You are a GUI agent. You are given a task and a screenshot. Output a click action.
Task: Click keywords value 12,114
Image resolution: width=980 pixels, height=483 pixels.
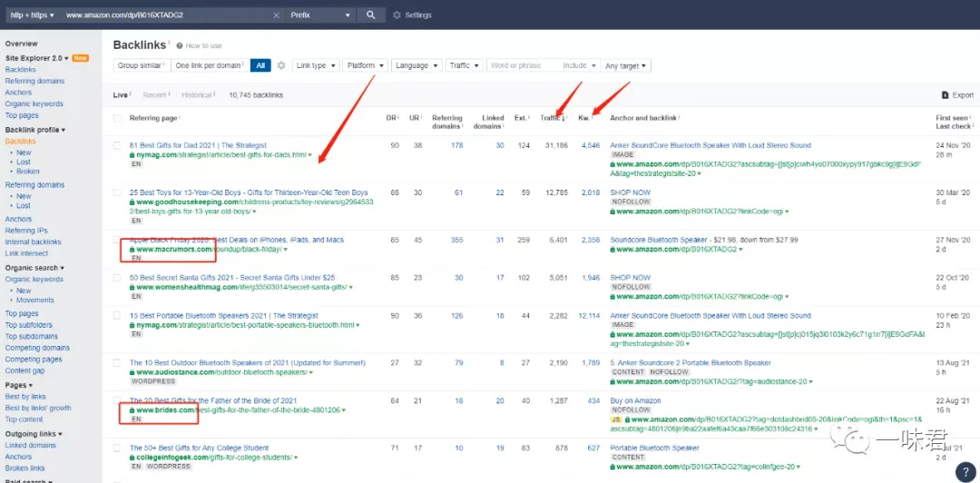click(590, 316)
